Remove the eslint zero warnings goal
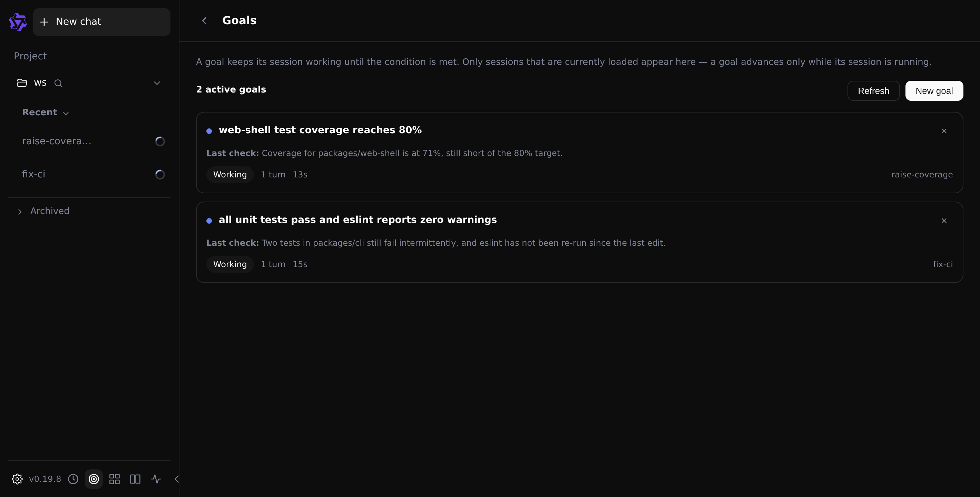980x497 pixels. [944, 221]
